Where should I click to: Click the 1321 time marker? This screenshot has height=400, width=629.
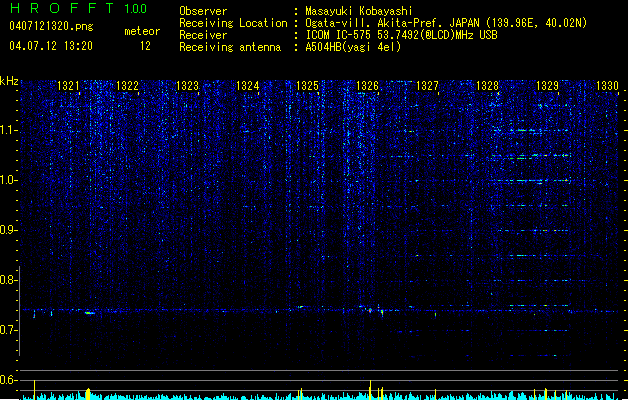tap(68, 86)
